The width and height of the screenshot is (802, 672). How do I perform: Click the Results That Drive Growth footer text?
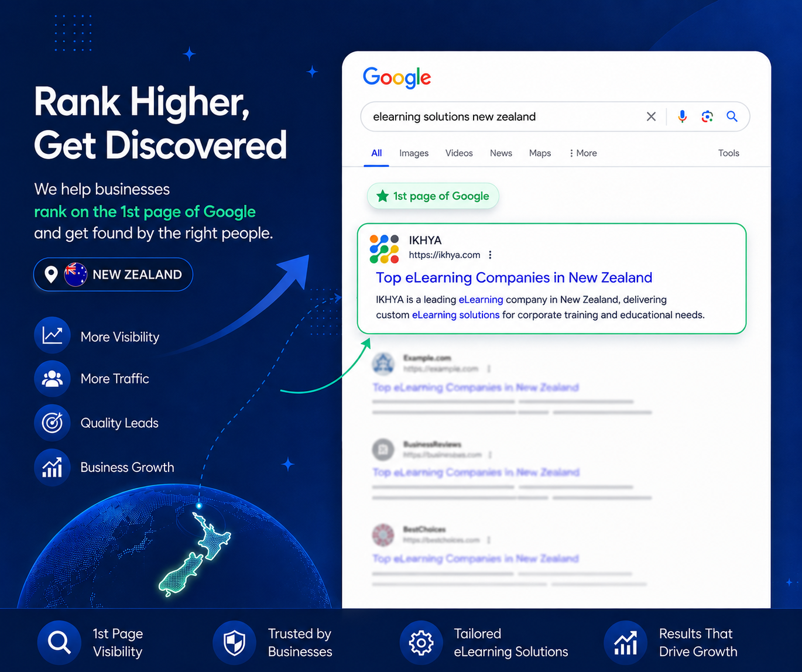pos(698,643)
